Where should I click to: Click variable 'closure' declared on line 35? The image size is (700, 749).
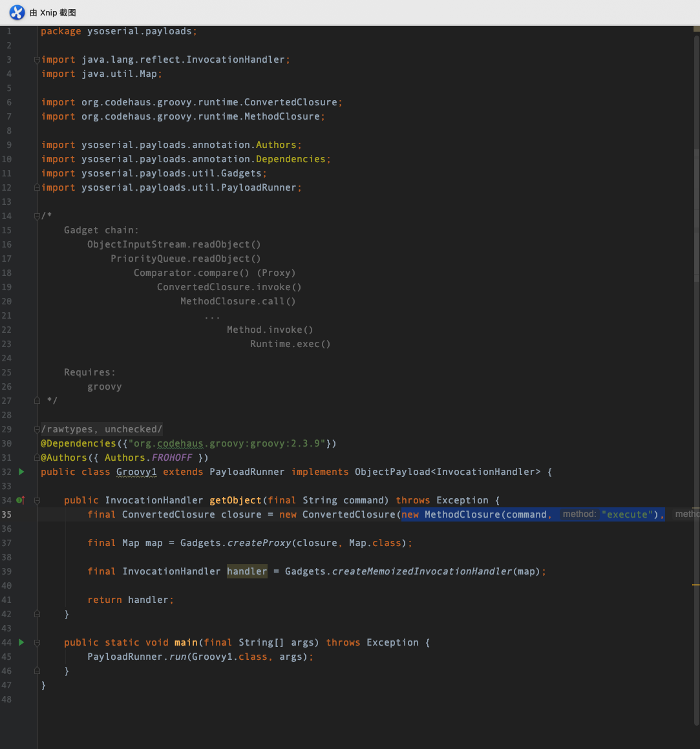241,514
